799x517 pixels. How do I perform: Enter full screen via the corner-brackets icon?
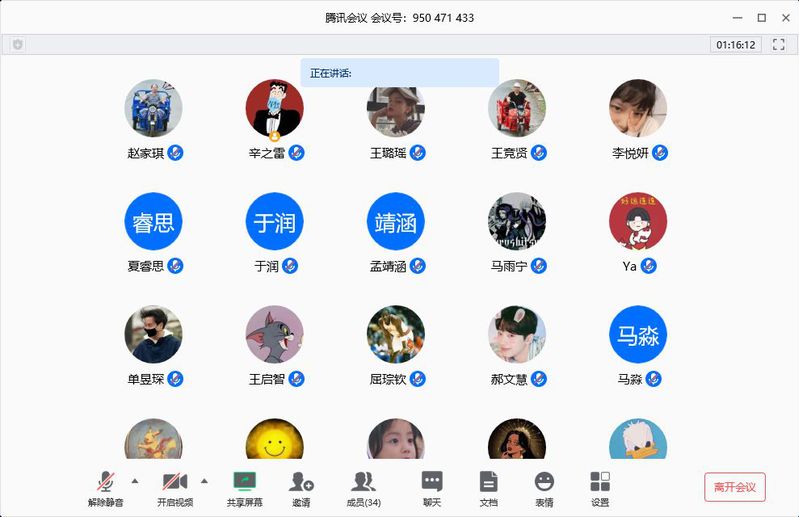(778, 44)
